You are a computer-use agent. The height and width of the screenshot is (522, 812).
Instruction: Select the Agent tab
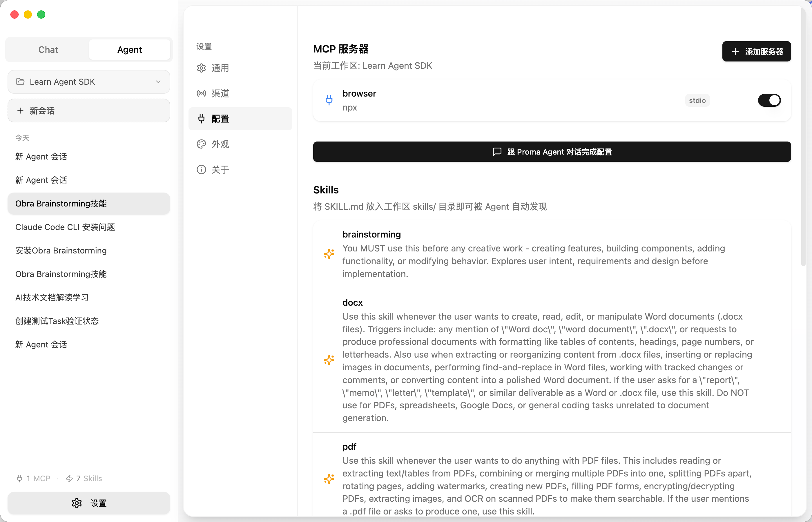coord(129,50)
